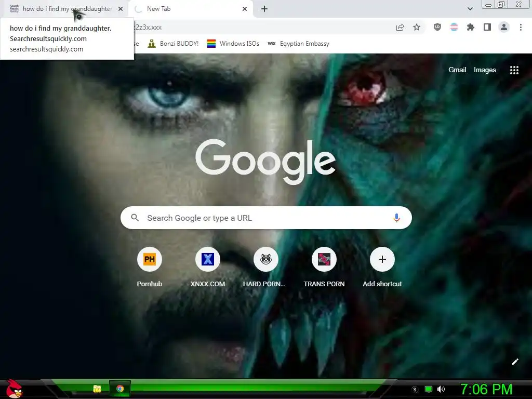Open Chrome's three-dot menu
Screen dimensions: 532x399
(x=521, y=27)
